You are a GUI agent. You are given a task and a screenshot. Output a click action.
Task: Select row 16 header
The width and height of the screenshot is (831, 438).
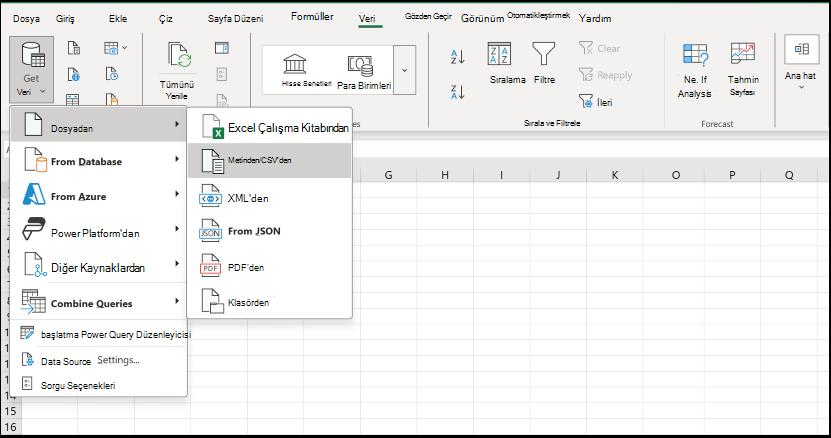tap(10, 426)
